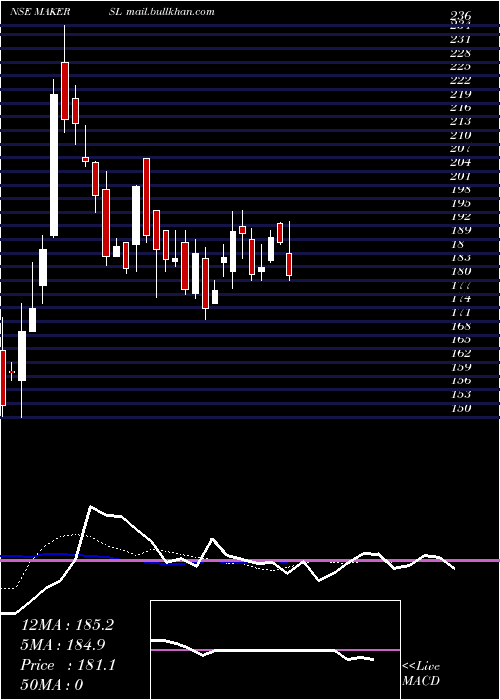Viewport: 500px width, 700px height.
Task: Click the 'SL mail.bullkhan.com' header text
Action: tap(162, 12)
